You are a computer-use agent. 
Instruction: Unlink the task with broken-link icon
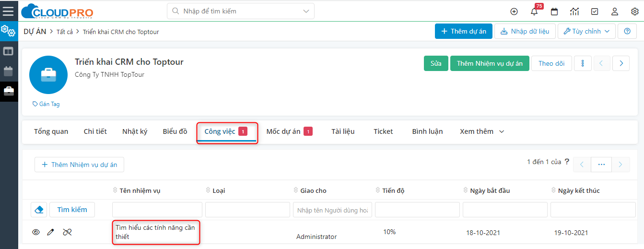click(x=67, y=232)
